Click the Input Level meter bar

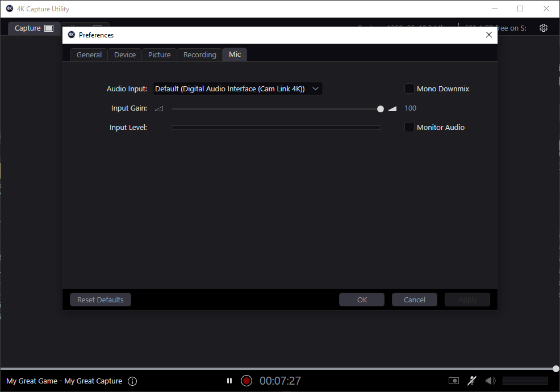tap(276, 127)
